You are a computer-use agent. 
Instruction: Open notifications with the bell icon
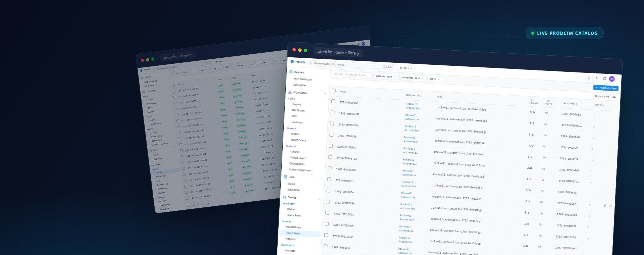coord(597,78)
